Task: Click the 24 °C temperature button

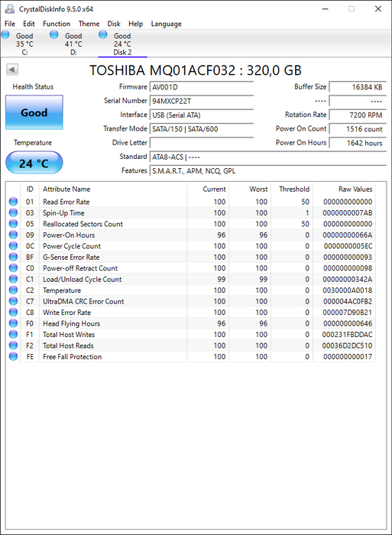Action: pos(34,163)
